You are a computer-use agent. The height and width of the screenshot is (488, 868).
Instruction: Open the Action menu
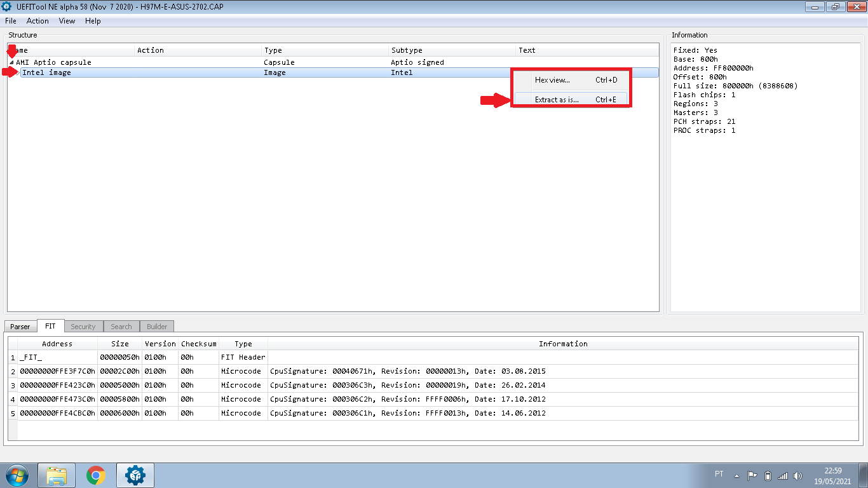coord(37,21)
